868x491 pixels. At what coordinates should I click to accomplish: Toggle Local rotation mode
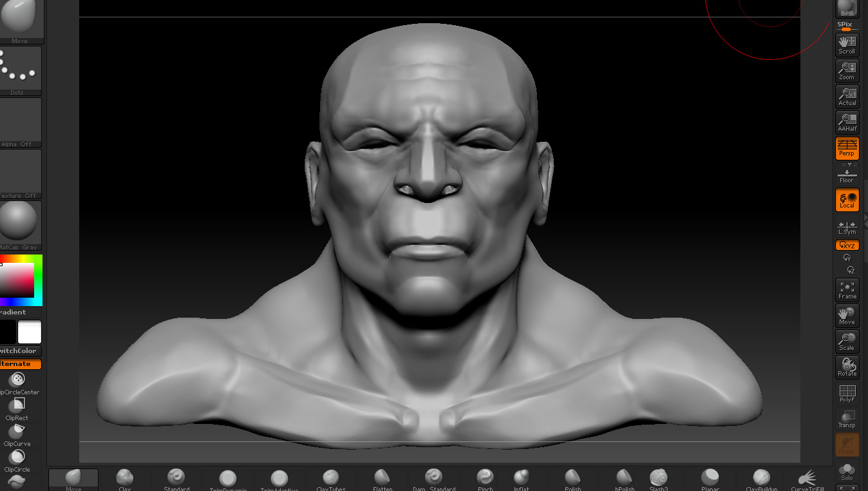847,200
